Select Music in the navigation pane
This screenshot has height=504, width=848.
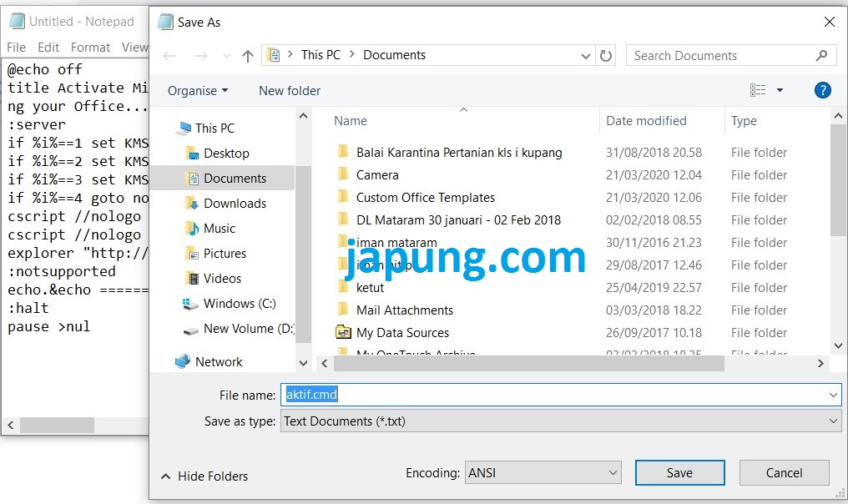pyautogui.click(x=219, y=228)
